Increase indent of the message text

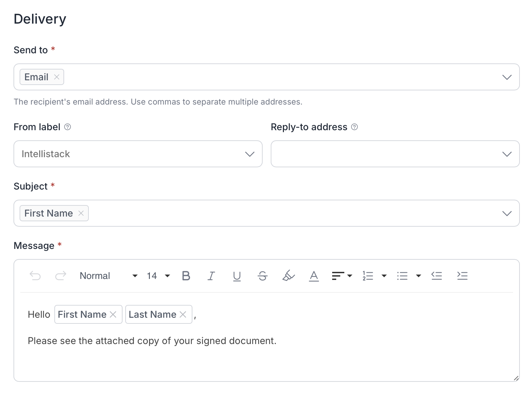coord(462,276)
